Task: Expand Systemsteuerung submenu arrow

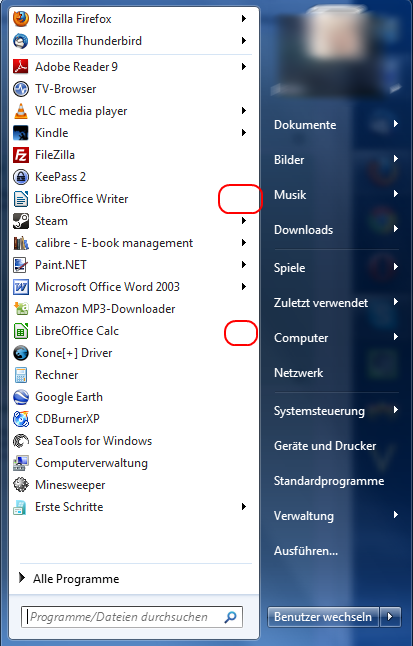Action: [396, 410]
